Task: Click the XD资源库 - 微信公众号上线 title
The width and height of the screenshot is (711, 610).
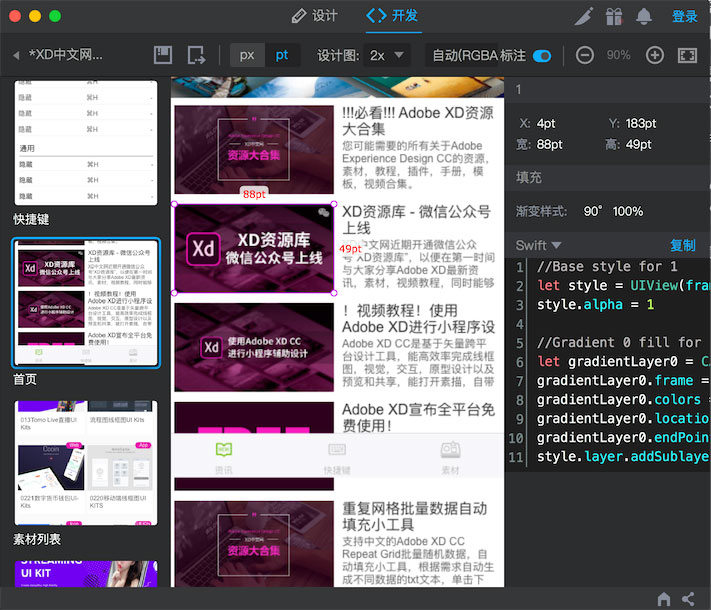Action: click(416, 220)
